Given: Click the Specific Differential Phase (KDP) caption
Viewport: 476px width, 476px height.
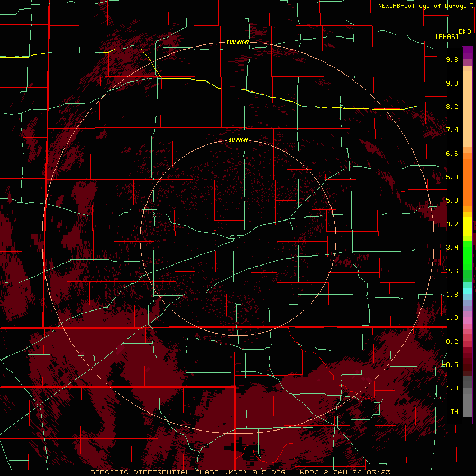Looking at the screenshot, I should (240, 472).
